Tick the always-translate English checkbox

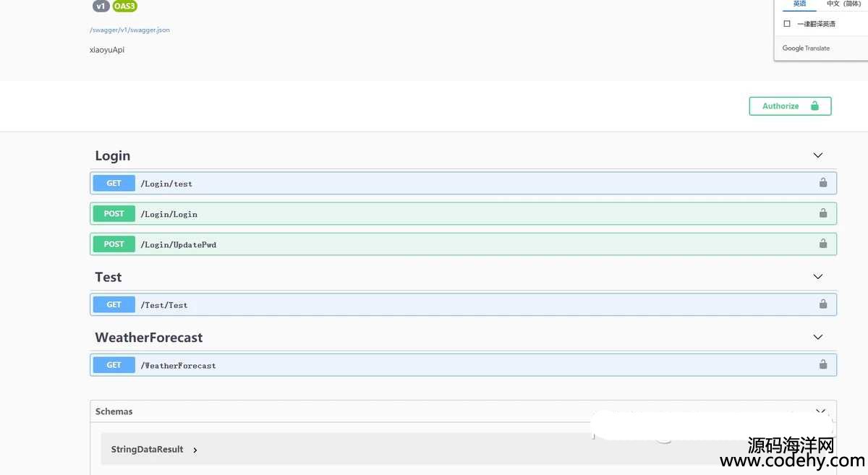(787, 24)
